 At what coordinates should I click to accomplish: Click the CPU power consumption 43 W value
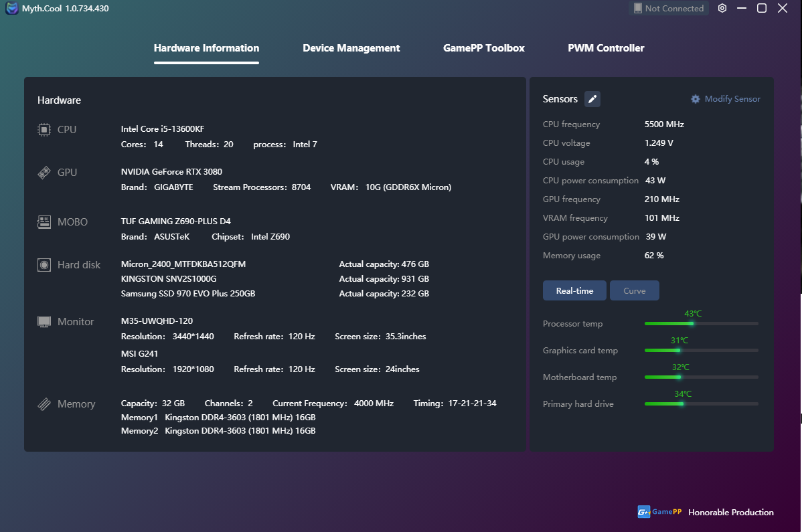click(x=655, y=181)
